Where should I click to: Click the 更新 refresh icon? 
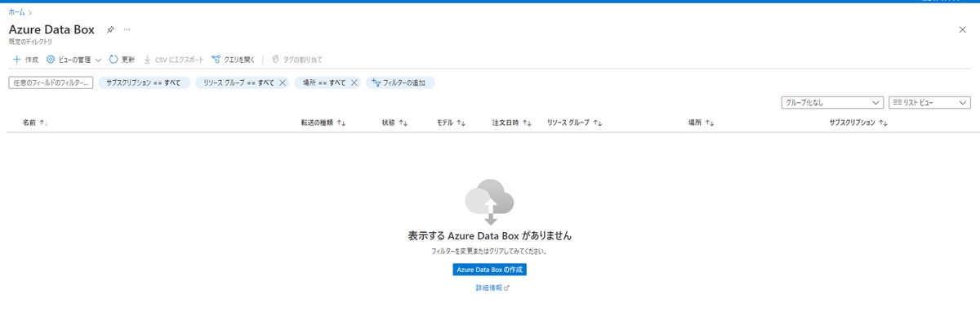(114, 60)
